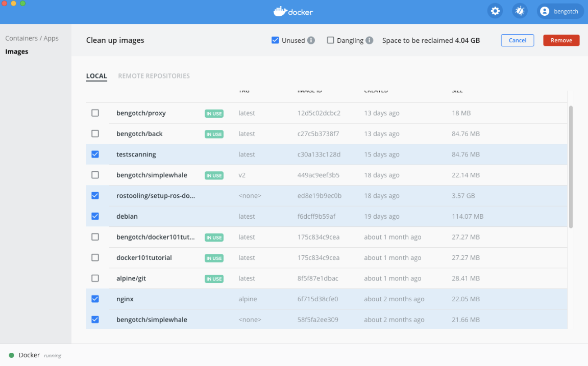588x366 pixels.
Task: Open Docker Desktop settings via the gear icon
Action: click(495, 11)
